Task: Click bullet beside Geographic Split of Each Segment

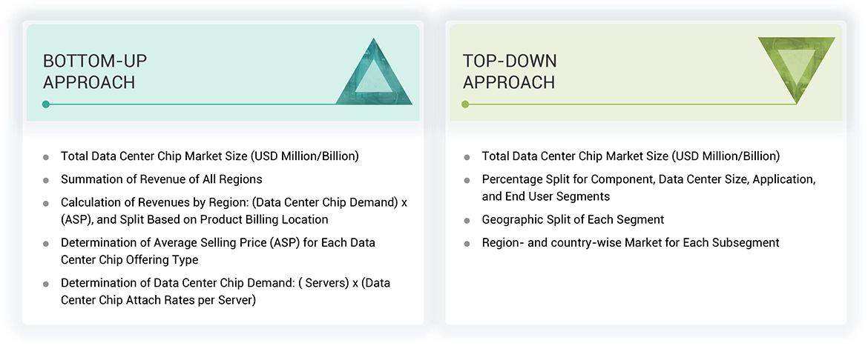Action: (x=467, y=220)
